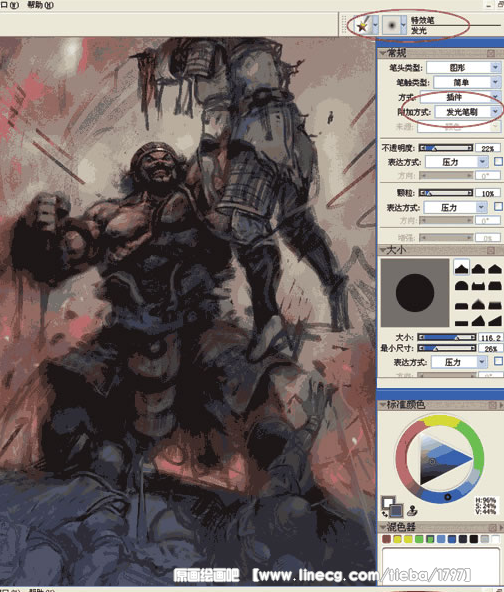504x592 pixels.
Task: Toggle invert checkbox beside 不透明度 表达方式
Action: click(x=498, y=162)
